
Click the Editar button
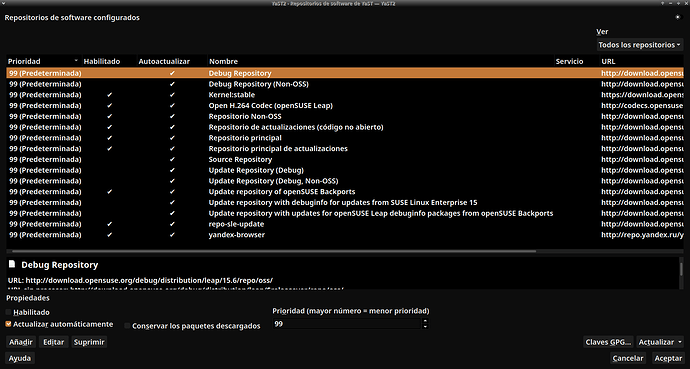[54, 342]
